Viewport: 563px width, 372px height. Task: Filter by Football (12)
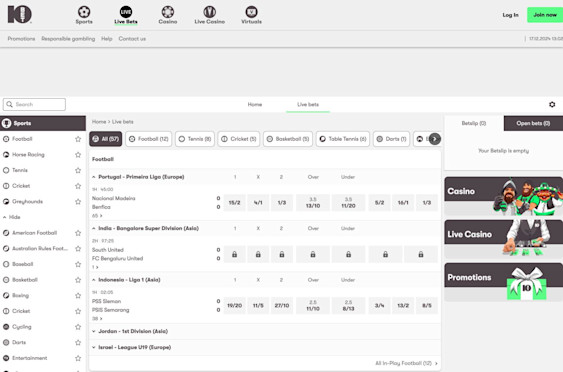click(x=149, y=139)
